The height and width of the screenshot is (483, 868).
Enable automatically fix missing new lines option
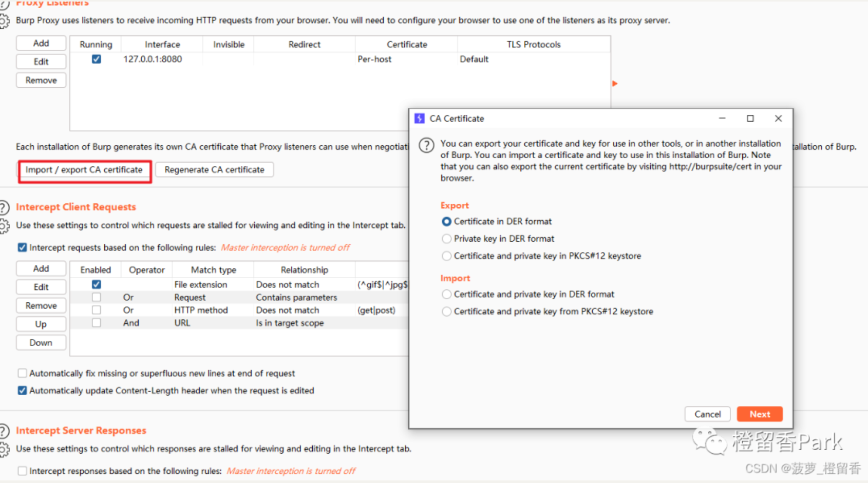(x=22, y=373)
